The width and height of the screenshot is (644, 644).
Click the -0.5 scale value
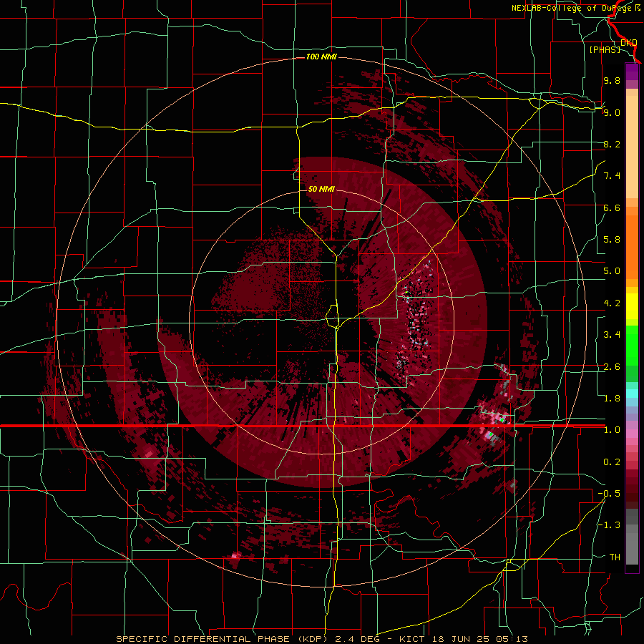pyautogui.click(x=609, y=494)
